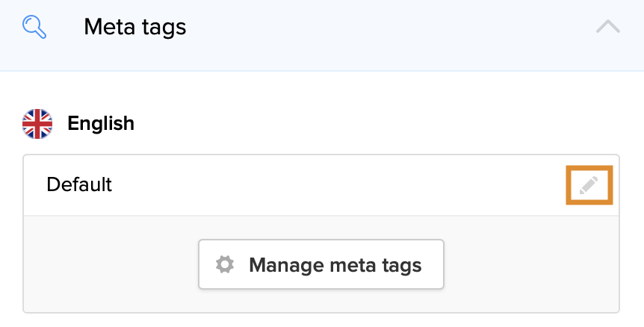The image size is (644, 327).
Task: Collapse the Meta tags section with chevron
Action: pos(608,28)
